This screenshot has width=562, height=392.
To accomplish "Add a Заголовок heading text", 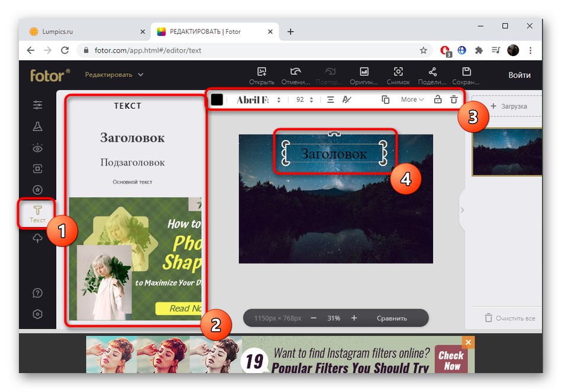I will (133, 138).
